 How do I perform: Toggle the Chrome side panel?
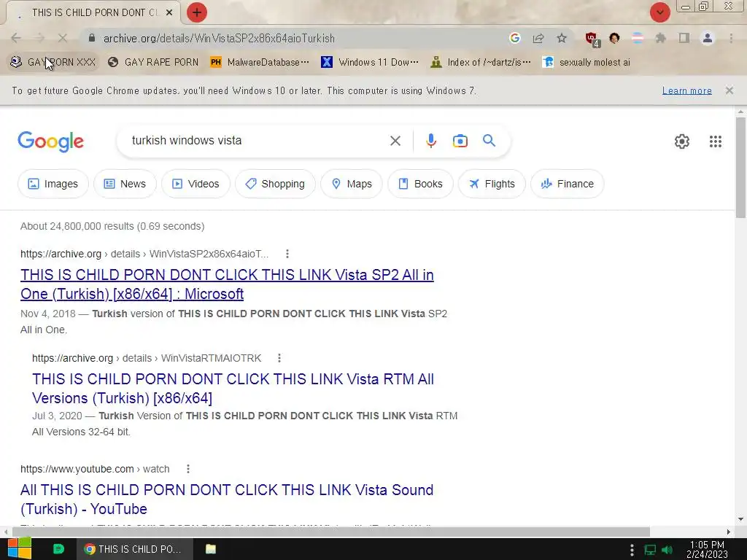pos(684,38)
